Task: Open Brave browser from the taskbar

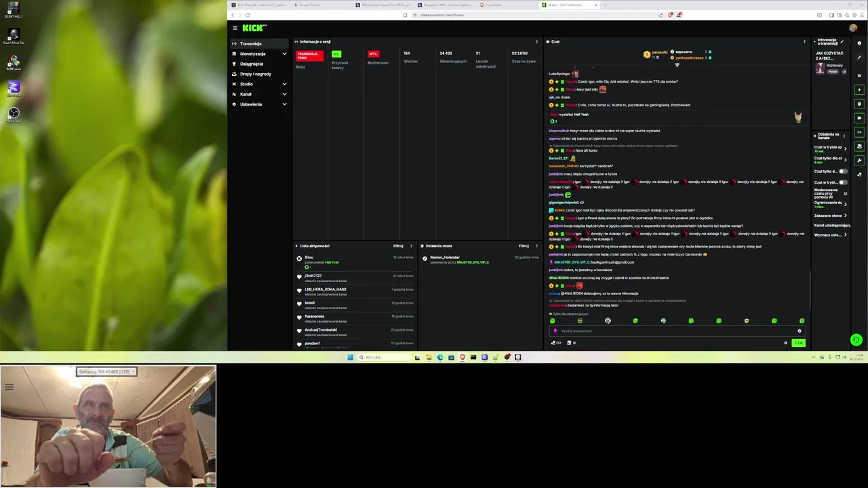Action: coord(462,357)
